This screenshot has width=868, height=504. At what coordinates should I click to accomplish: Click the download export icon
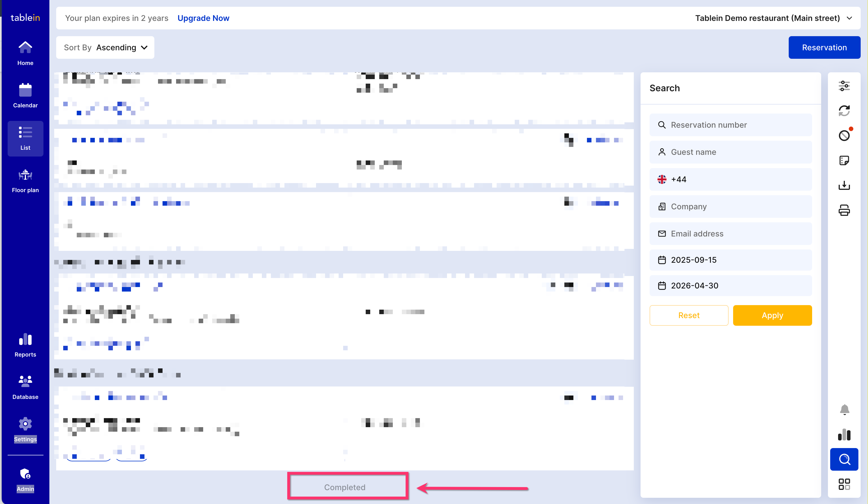(844, 185)
